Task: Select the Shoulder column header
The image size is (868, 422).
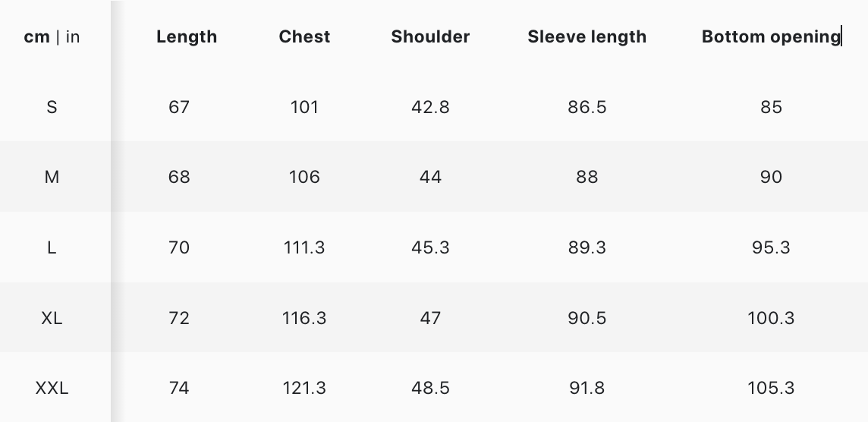Action: click(430, 37)
